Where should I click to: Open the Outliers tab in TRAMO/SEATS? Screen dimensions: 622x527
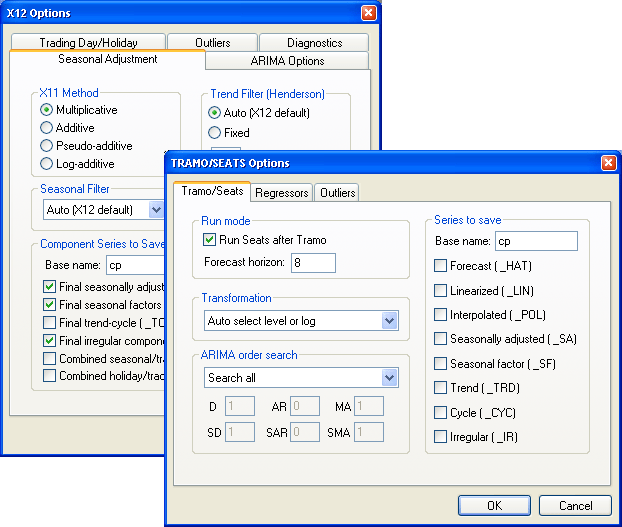tap(338, 193)
